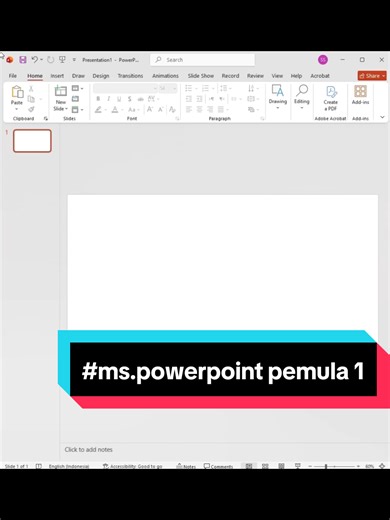Click the Cut scissors icon
Viewport: 390px width, 520px height.
[31, 88]
